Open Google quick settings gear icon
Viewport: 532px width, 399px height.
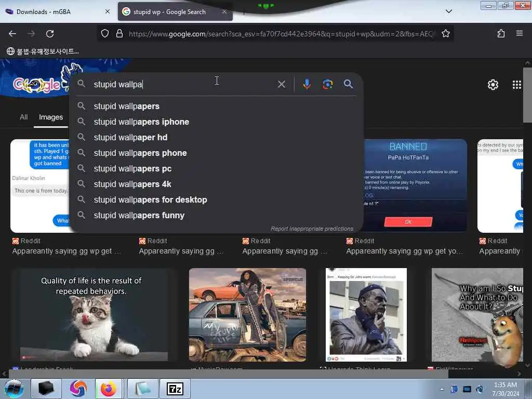tap(493, 85)
